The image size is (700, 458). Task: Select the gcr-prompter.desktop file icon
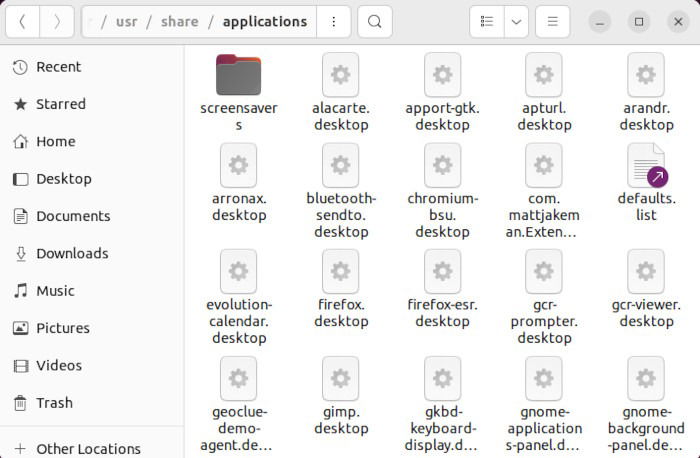tap(544, 271)
